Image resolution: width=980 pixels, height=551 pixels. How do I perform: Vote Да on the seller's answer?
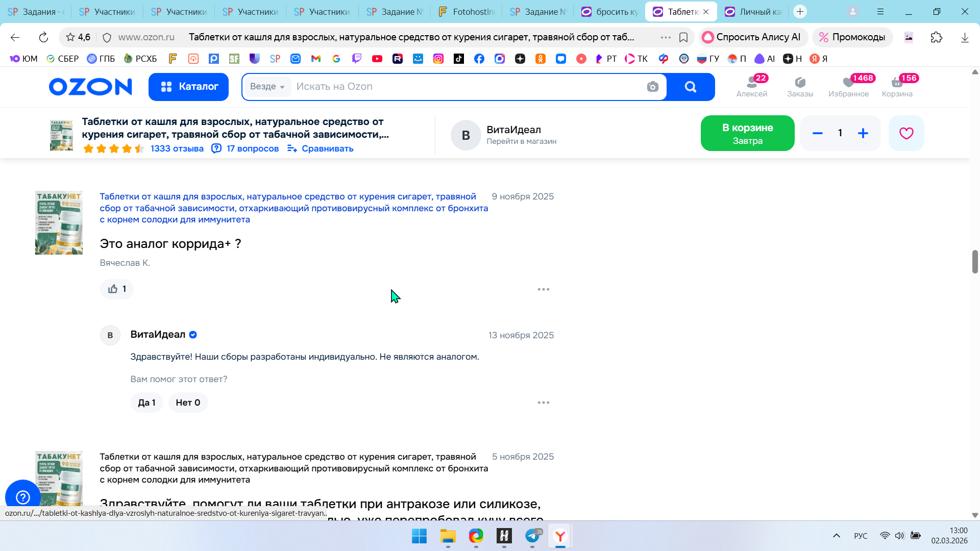coord(146,403)
